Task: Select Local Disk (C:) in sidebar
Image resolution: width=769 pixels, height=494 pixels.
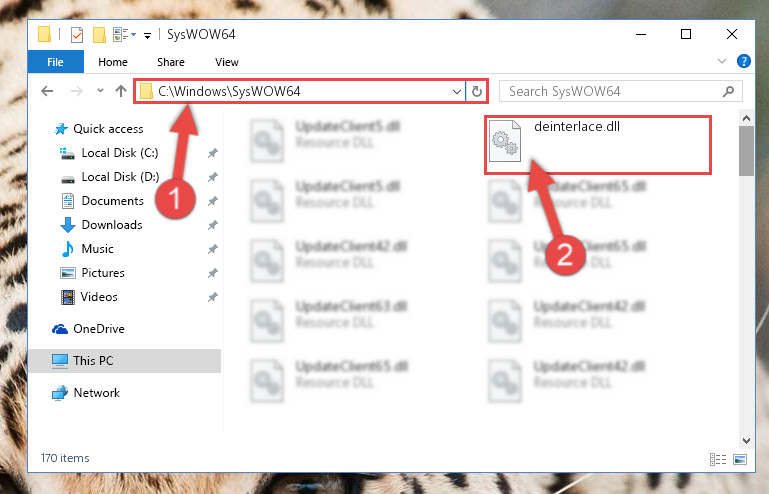Action: pyautogui.click(x=120, y=153)
